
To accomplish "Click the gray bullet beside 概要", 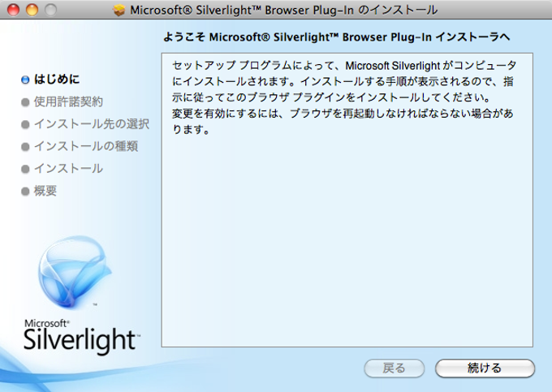I will coord(25,192).
